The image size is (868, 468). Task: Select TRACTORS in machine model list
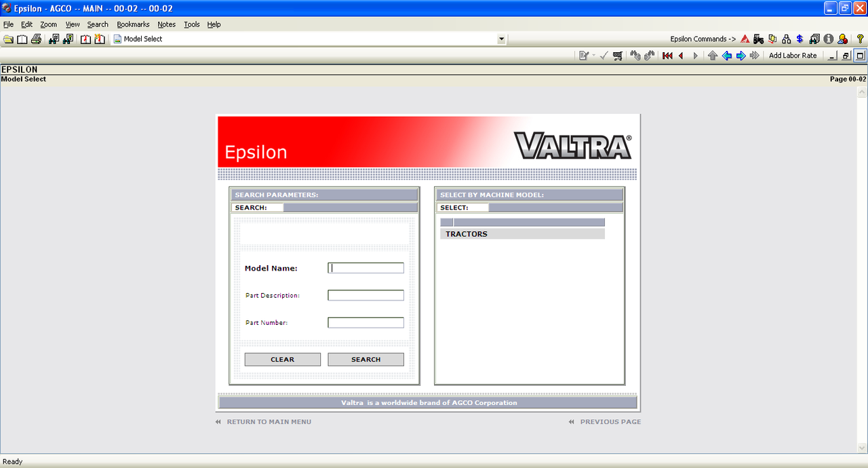point(522,234)
